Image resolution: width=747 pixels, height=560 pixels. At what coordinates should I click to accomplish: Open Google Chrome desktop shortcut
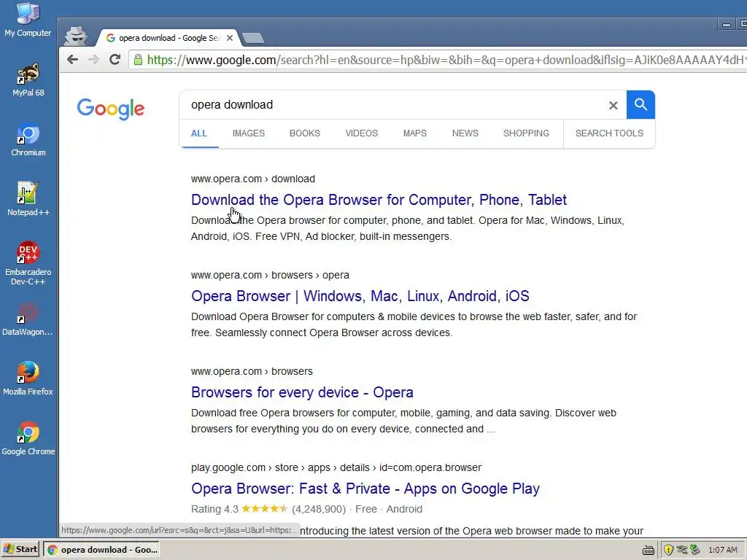[28, 438]
